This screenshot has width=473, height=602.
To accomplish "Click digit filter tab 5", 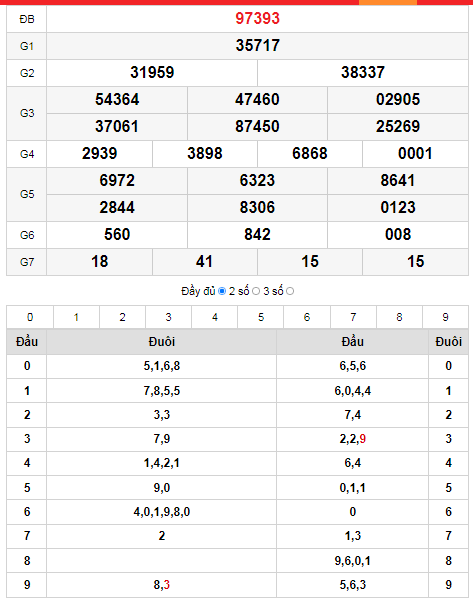I will click(x=261, y=317).
